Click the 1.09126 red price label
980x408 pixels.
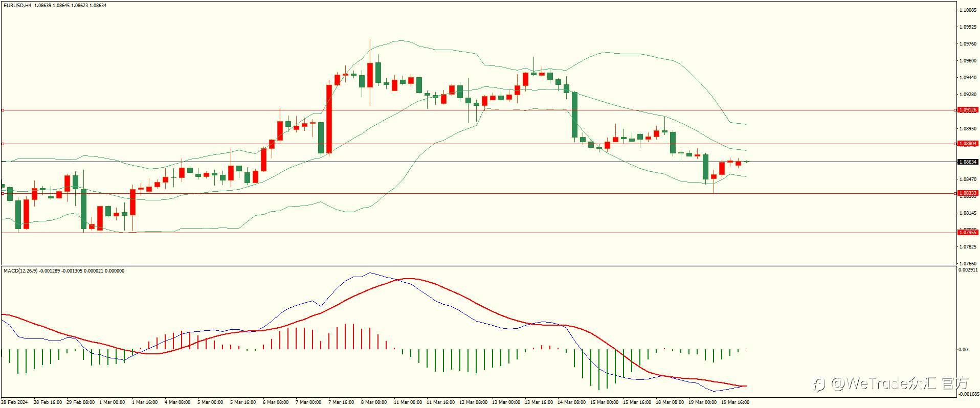(968, 110)
